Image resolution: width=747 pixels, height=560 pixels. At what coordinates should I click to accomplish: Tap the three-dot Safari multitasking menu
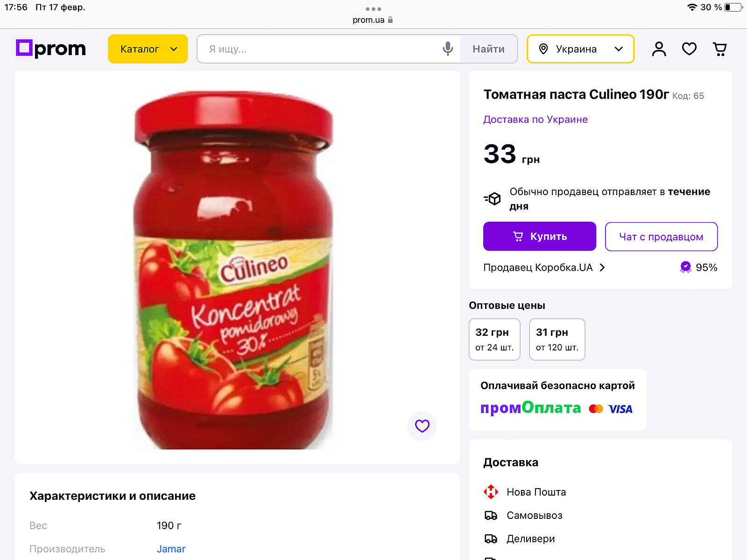point(373,9)
